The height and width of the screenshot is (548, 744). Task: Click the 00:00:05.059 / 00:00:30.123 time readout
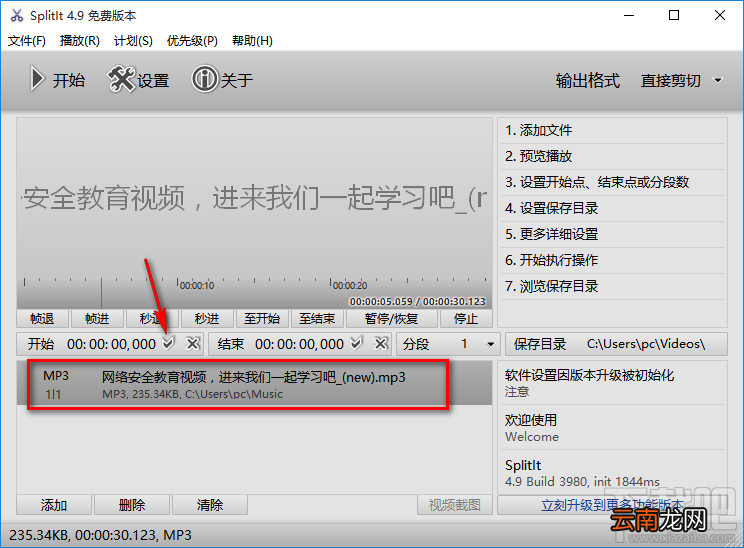pos(418,302)
